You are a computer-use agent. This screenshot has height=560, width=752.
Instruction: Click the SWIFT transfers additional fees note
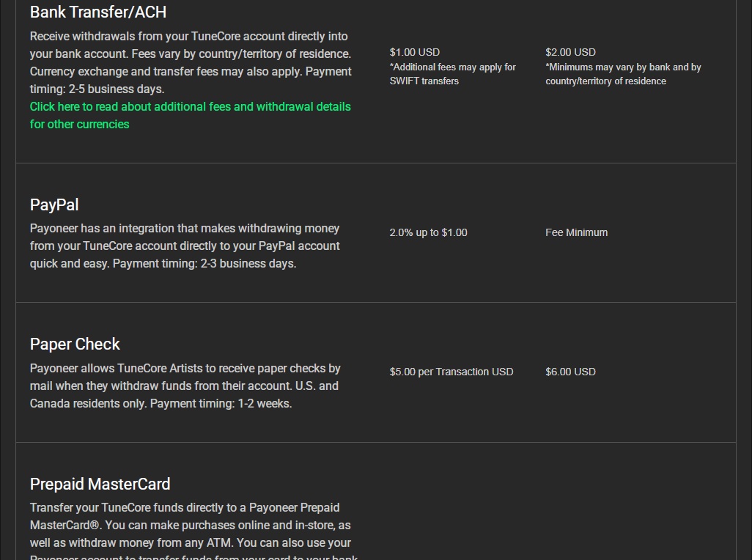click(452, 74)
